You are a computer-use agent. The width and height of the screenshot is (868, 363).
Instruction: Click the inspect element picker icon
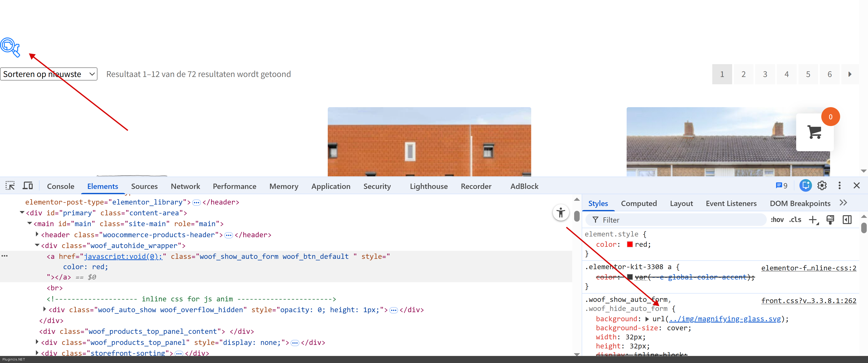[x=10, y=186]
